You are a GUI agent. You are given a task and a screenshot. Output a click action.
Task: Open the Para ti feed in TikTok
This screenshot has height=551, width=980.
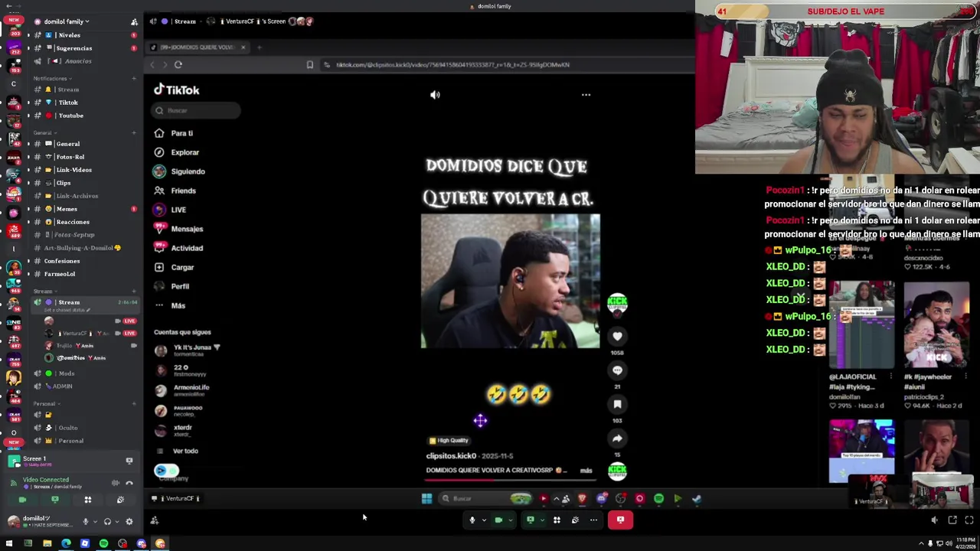[181, 133]
